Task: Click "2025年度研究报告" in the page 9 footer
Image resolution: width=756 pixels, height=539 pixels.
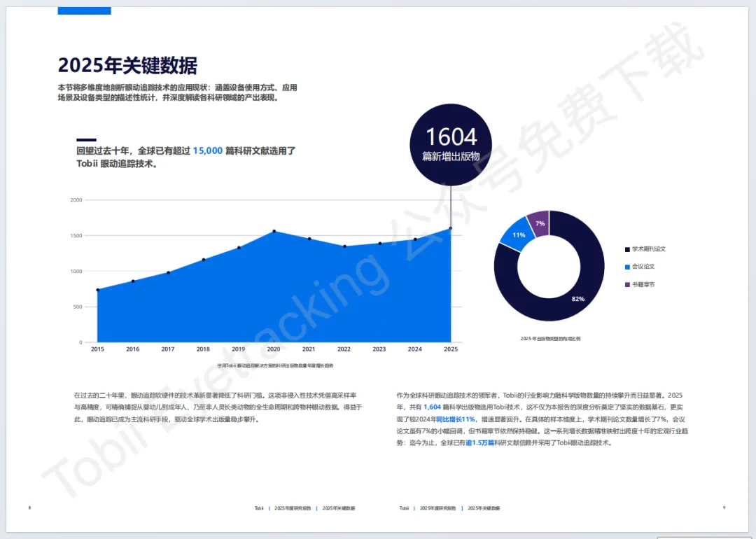Action: pos(437,508)
